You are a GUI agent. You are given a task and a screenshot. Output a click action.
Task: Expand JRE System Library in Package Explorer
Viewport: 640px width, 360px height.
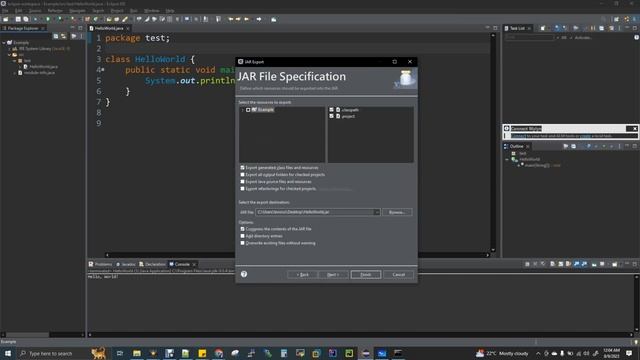click(9, 49)
